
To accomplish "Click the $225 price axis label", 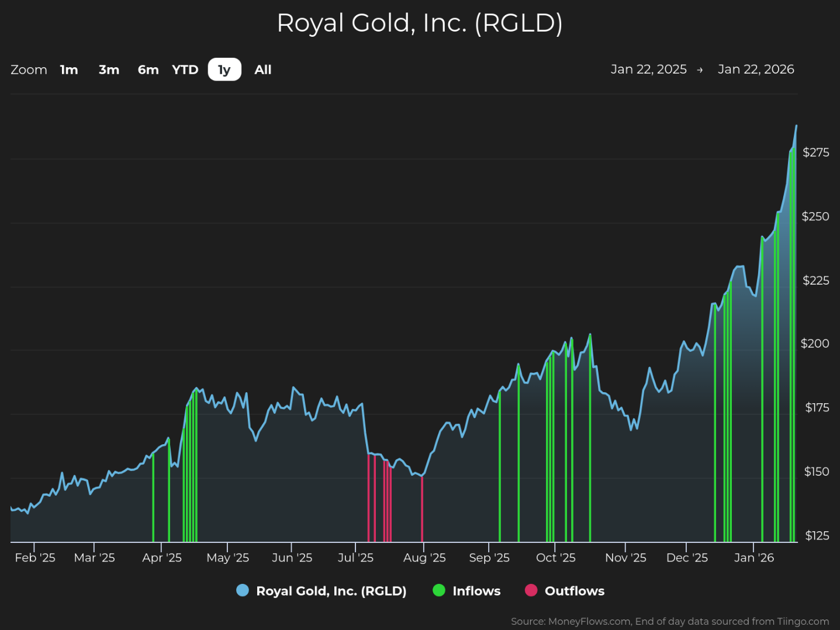I will tap(816, 281).
